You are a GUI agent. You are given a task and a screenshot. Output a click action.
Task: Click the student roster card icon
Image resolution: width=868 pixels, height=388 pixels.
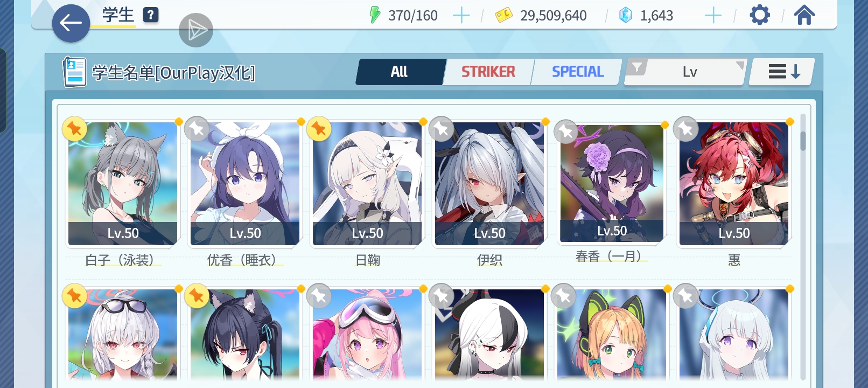click(x=74, y=72)
